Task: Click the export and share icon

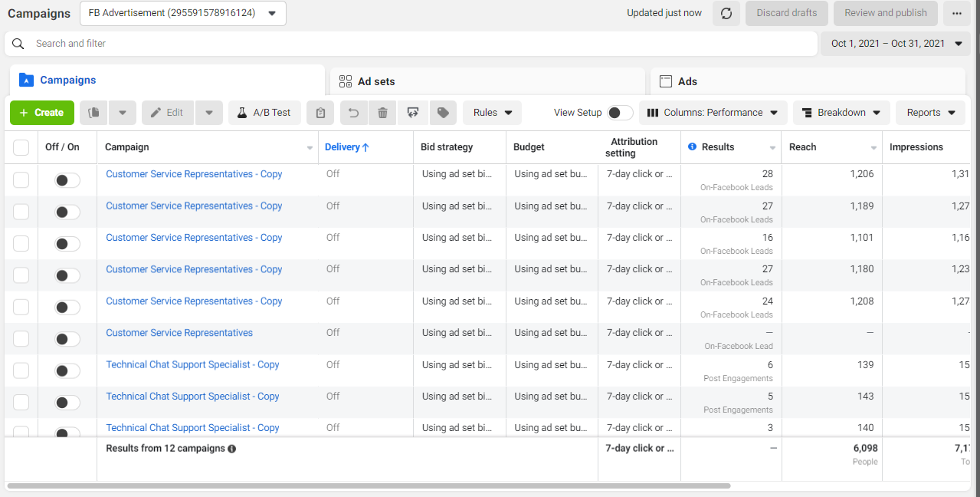Action: [413, 113]
